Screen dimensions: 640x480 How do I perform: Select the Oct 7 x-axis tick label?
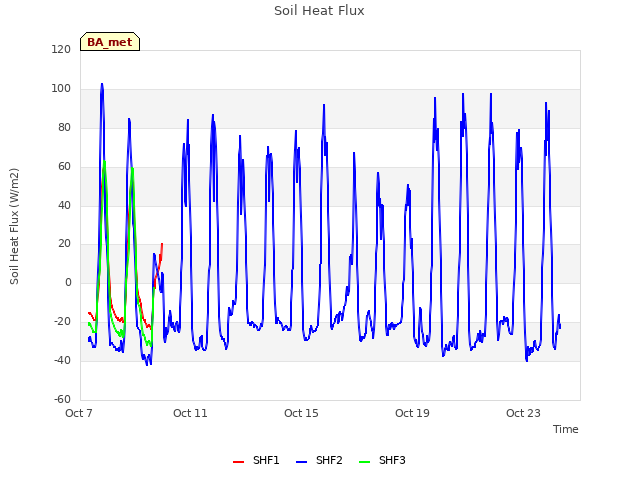coord(79,413)
